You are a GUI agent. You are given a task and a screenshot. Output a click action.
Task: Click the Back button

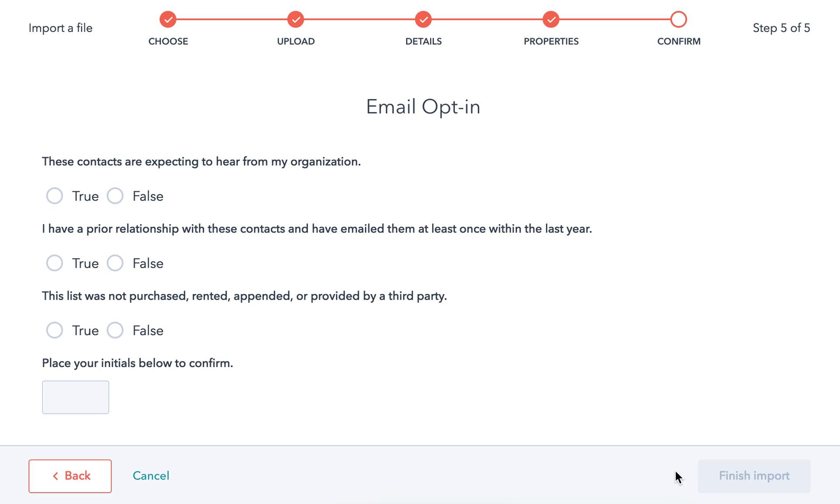pos(70,476)
